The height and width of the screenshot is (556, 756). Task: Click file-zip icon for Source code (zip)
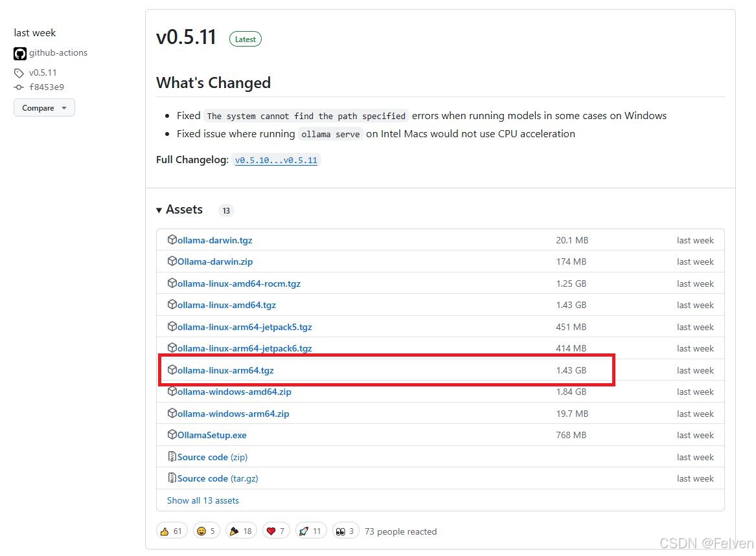click(x=172, y=456)
